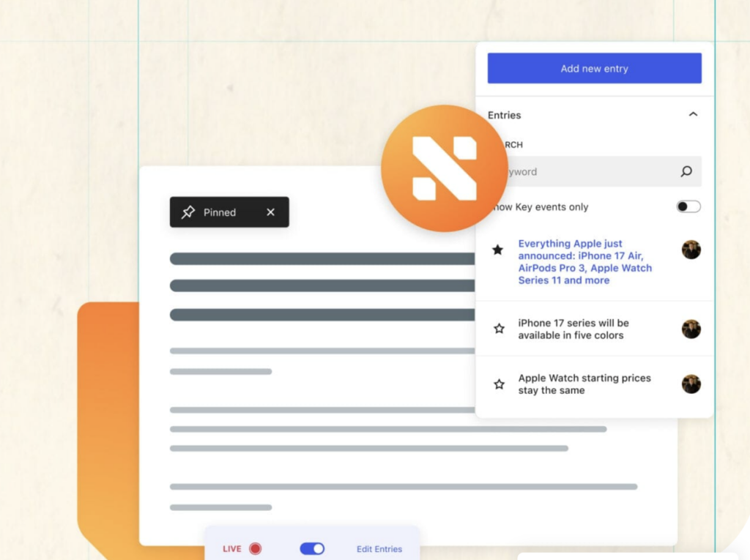Click the orange Newspack logo circle
This screenshot has width=750, height=560.
pyautogui.click(x=445, y=168)
